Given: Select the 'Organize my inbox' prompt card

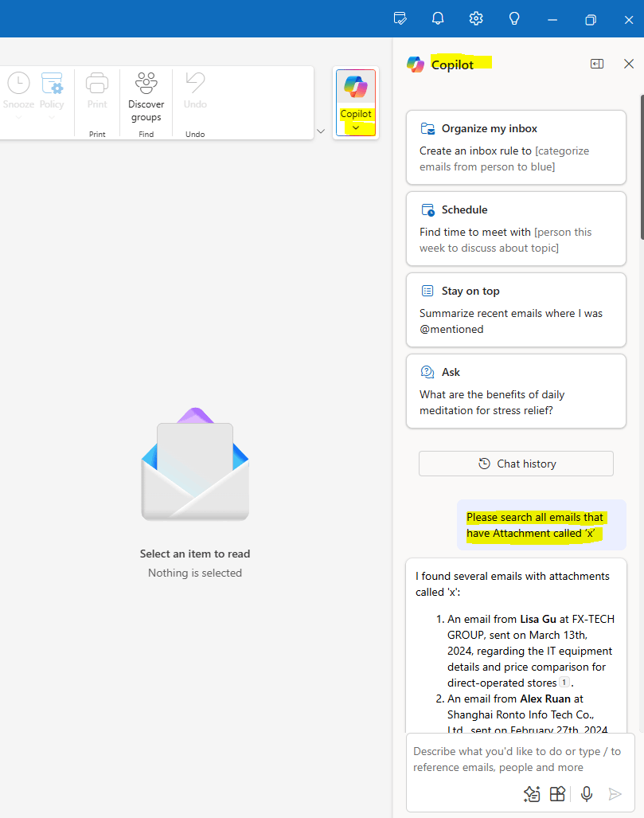Looking at the screenshot, I should click(x=516, y=147).
